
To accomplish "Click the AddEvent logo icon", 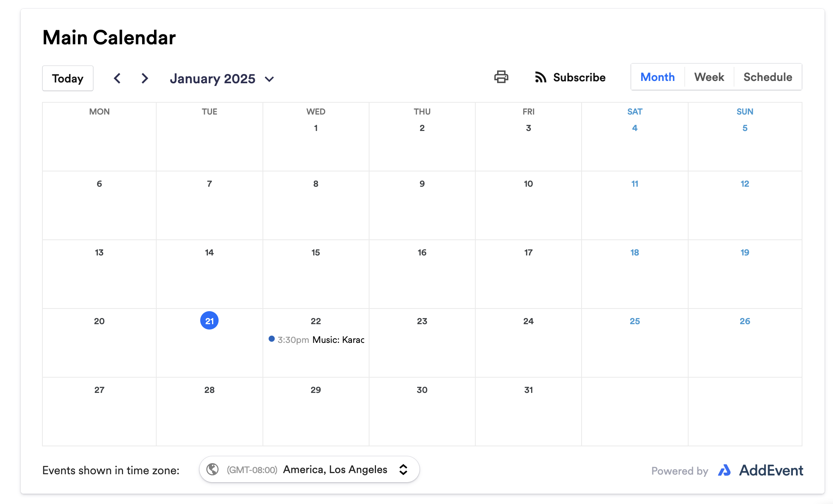I will (724, 470).
